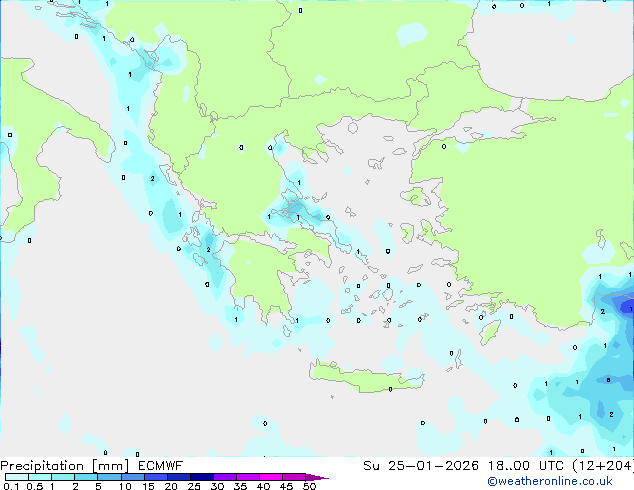Click the "ECMWF" model label
634x490 pixels.
coord(161,466)
